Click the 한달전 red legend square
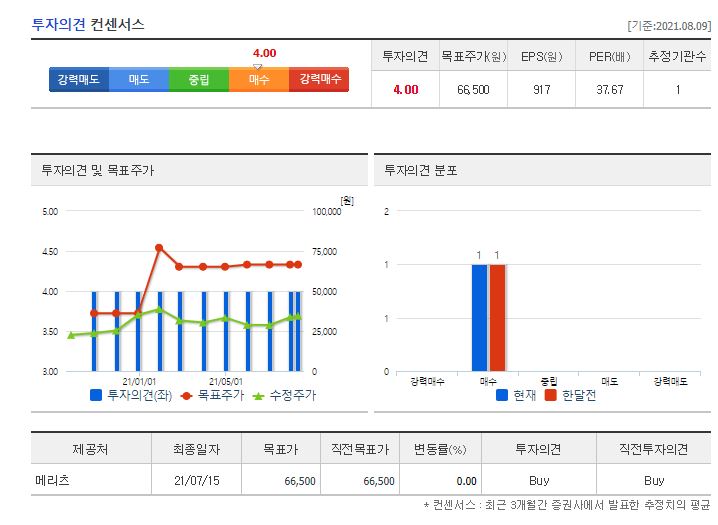 coord(550,395)
